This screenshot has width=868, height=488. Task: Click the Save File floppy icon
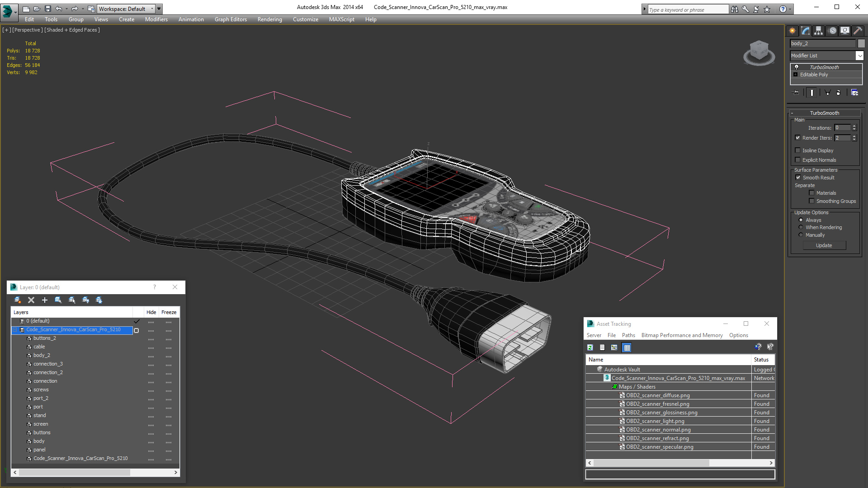[47, 9]
